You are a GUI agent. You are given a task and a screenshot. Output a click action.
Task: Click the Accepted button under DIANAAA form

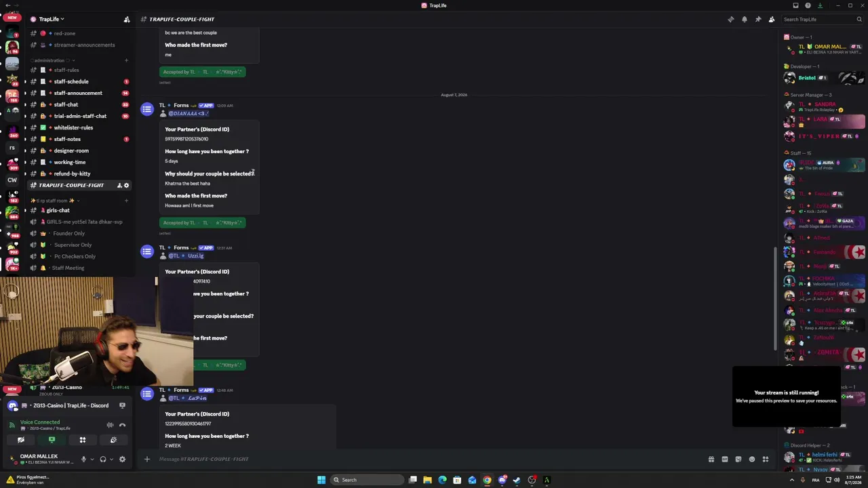tap(202, 222)
